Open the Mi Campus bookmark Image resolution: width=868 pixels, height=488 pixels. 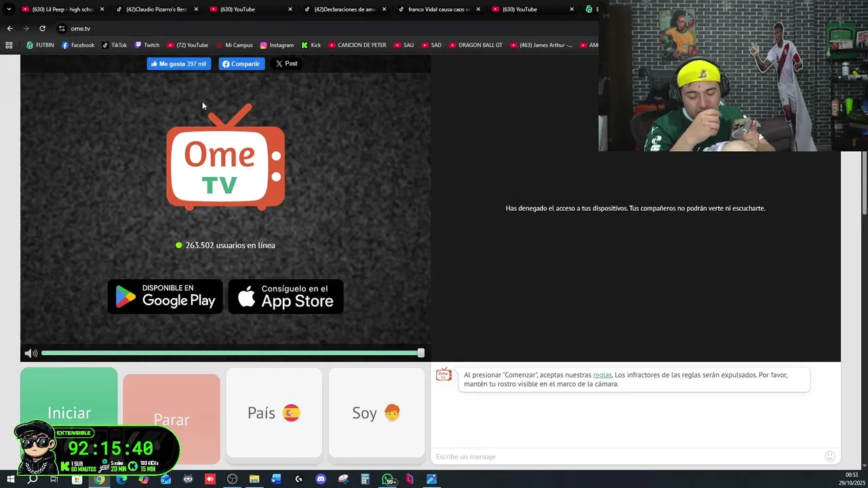tap(234, 45)
